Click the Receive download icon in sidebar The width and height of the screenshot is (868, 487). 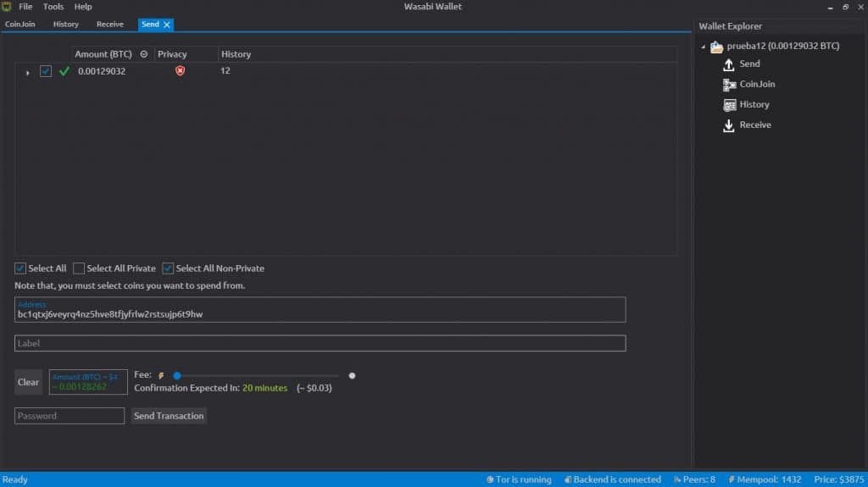[x=728, y=125]
